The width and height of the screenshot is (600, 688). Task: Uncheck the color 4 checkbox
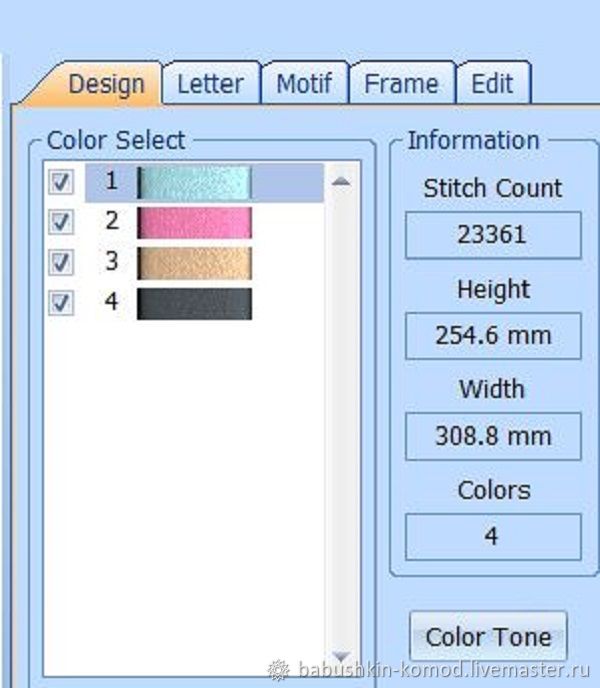(61, 303)
